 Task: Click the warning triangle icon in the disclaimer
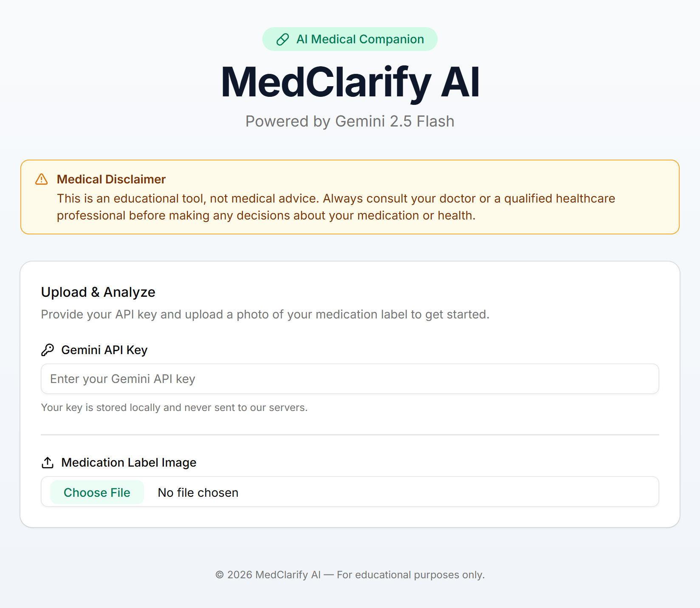pos(42,179)
